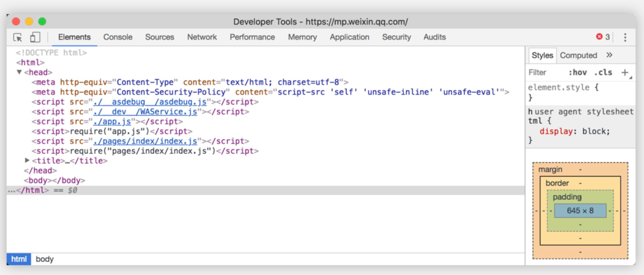Add a new style rule with plus icon

point(625,72)
